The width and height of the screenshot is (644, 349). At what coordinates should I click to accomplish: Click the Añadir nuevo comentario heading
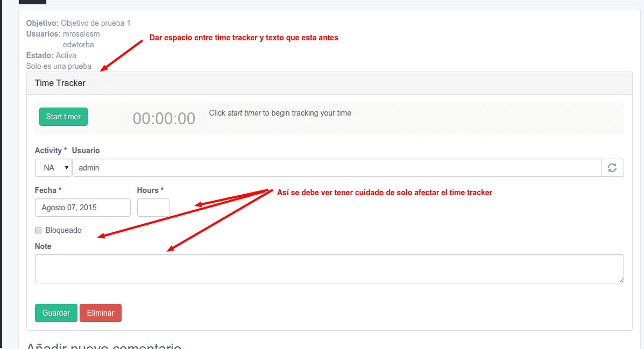tap(104, 345)
